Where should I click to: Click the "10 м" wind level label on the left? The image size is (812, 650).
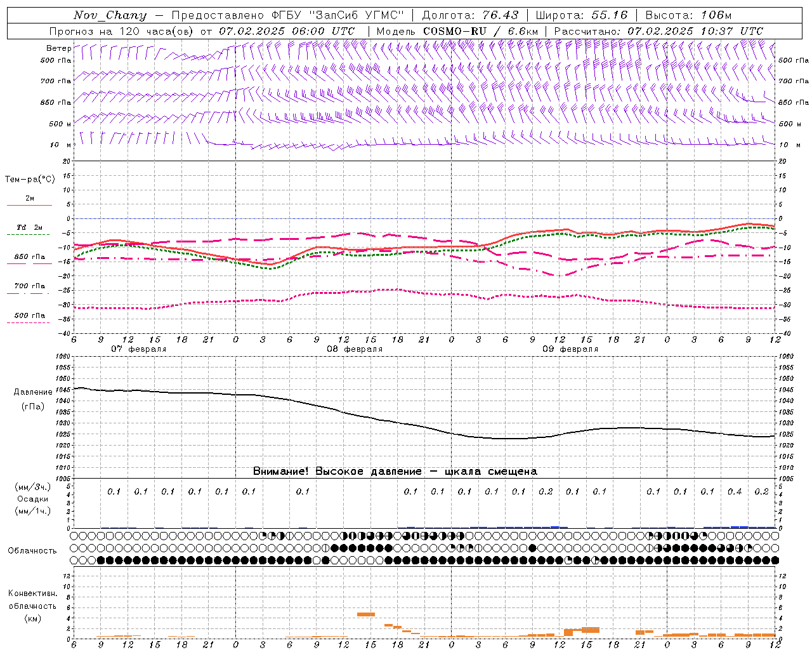tap(60, 145)
